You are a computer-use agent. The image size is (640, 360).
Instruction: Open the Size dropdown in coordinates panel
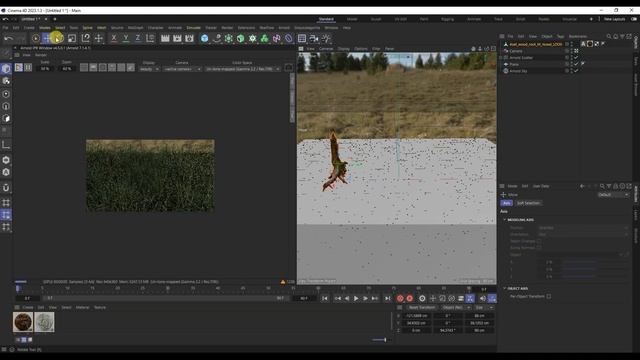tap(483, 307)
